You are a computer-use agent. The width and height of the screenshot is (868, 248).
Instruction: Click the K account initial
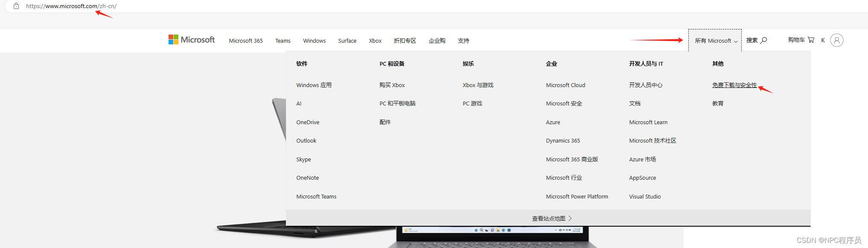click(x=823, y=40)
